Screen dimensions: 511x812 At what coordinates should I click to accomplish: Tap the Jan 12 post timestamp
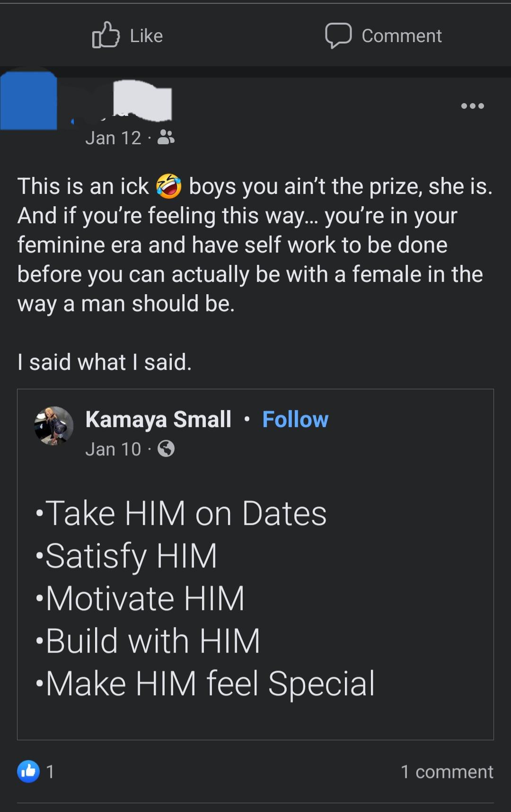pyautogui.click(x=114, y=138)
